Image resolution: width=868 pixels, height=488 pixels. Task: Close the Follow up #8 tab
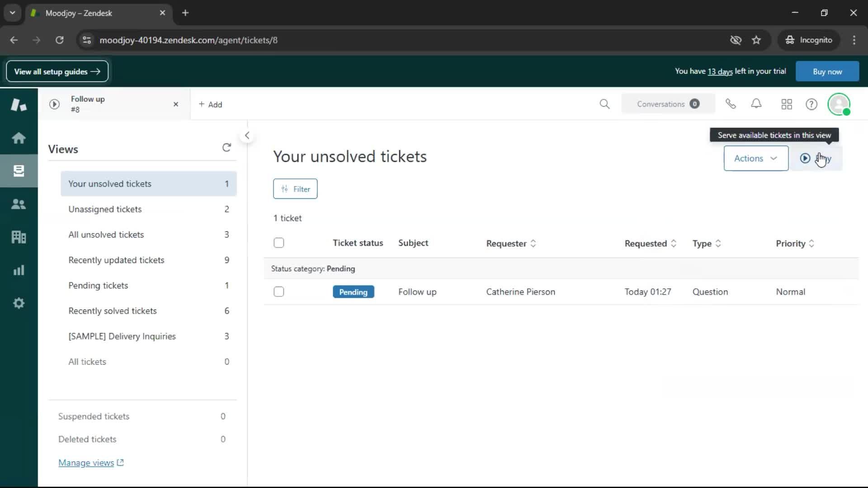[176, 104]
